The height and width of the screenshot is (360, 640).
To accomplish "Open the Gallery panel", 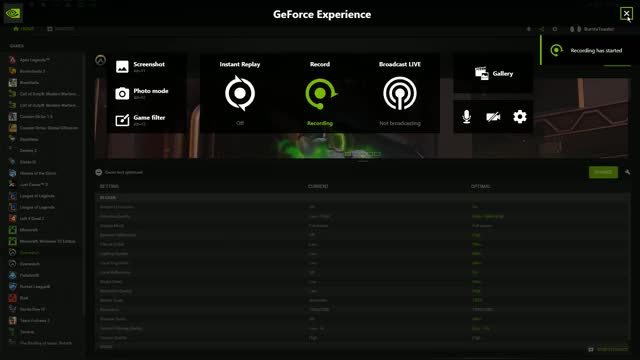I will point(493,73).
